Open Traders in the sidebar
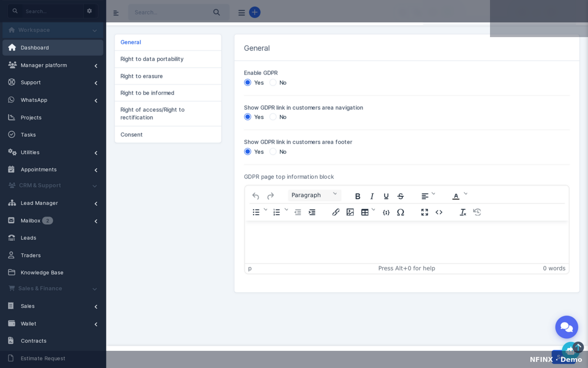This screenshot has width=588, height=368. tap(53, 255)
